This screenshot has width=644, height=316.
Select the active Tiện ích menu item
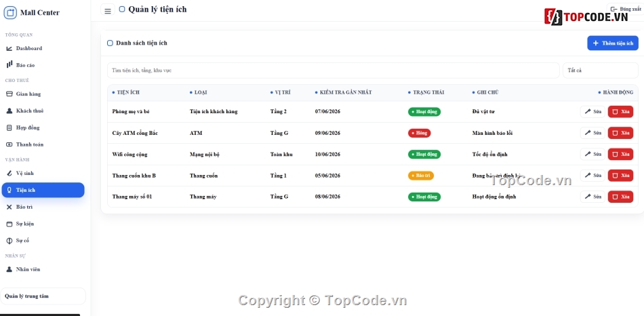click(43, 191)
